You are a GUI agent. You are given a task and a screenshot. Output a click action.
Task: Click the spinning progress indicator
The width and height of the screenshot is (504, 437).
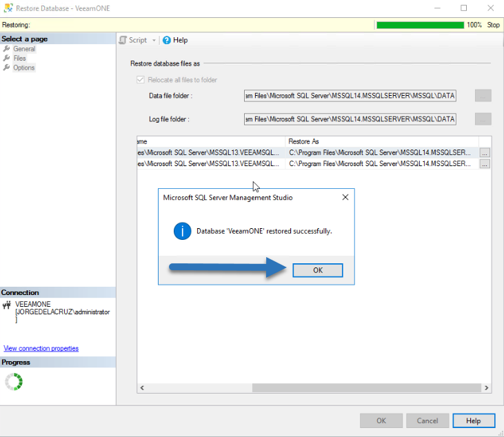14,382
